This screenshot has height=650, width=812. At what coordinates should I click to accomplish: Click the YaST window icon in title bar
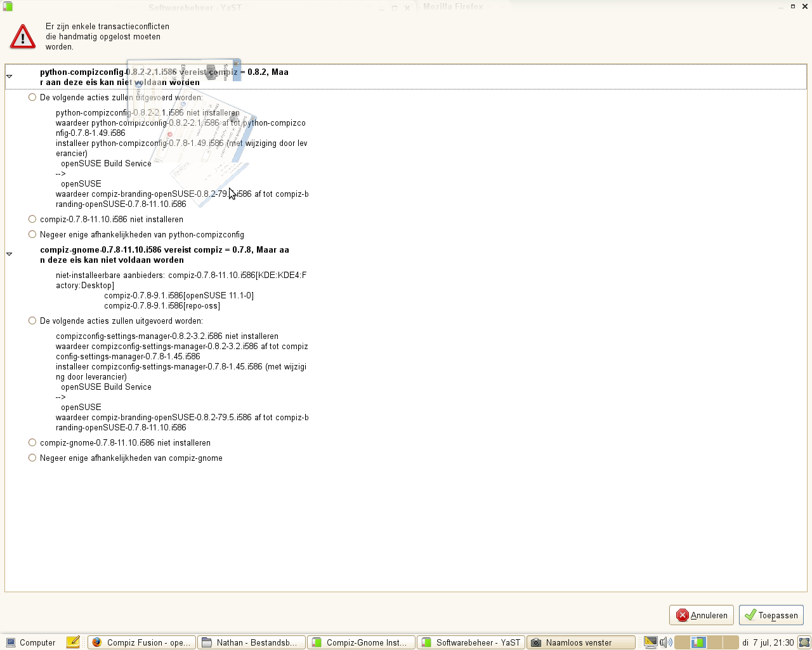click(8, 6)
